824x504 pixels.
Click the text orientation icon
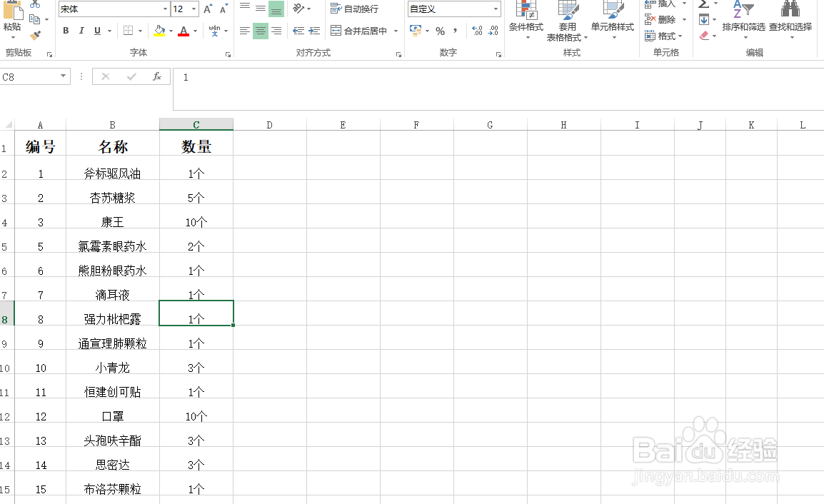pos(298,9)
